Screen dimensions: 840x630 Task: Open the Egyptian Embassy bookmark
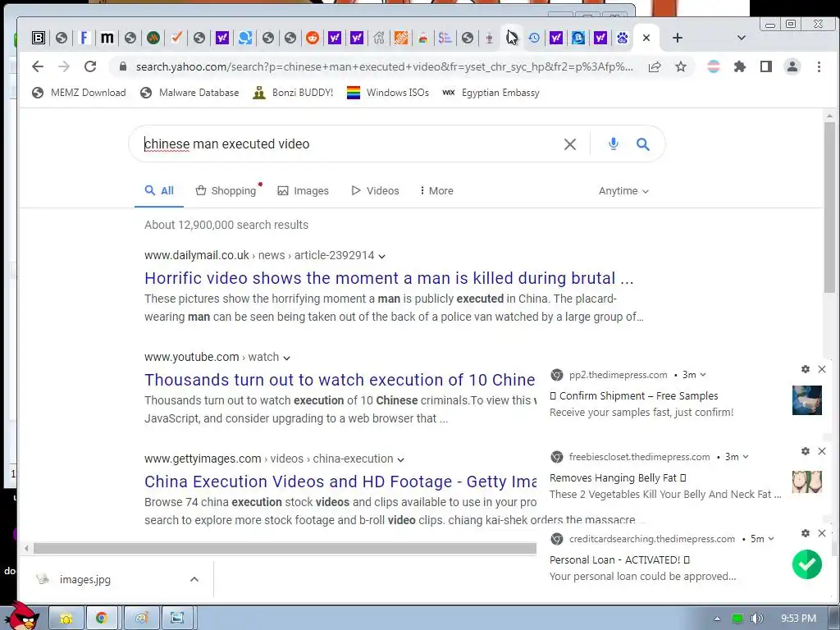click(x=491, y=93)
